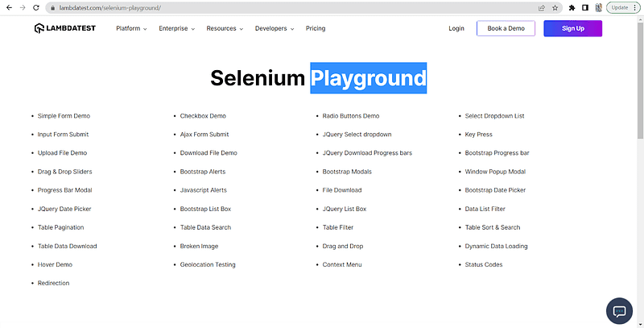The width and height of the screenshot is (644, 328).
Task: Click the LambdaTest logo
Action: click(x=65, y=28)
